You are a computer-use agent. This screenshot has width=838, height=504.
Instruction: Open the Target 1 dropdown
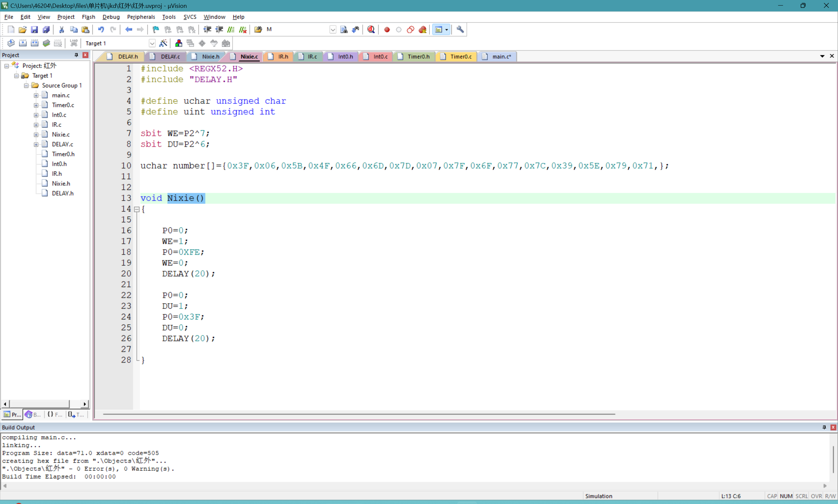click(152, 43)
